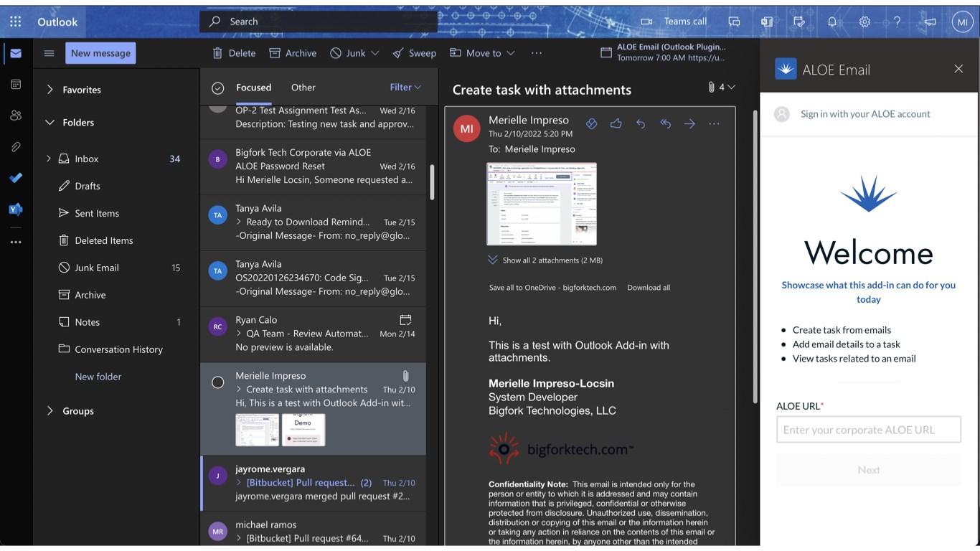Open the app launcher waffle menu
Viewport: 980px width, 551px height.
[x=16, y=22]
